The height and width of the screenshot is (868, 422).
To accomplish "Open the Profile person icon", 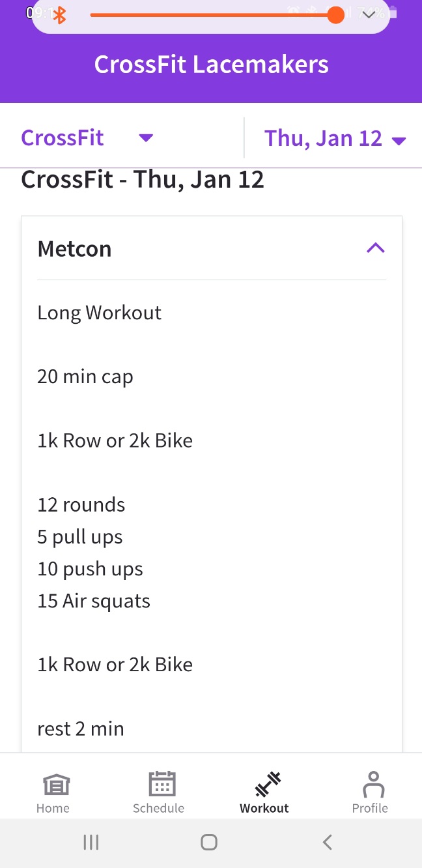I will click(x=373, y=784).
